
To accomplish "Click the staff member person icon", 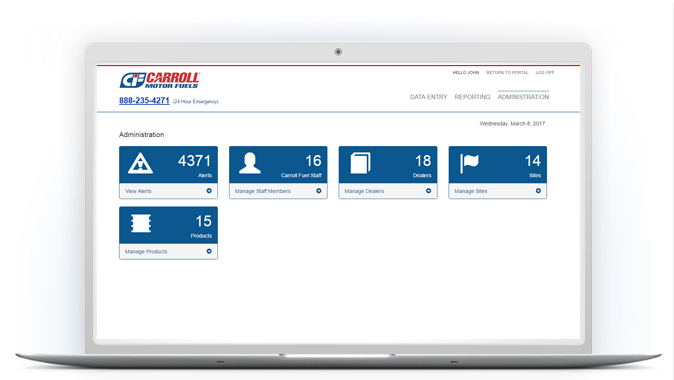I will click(250, 163).
